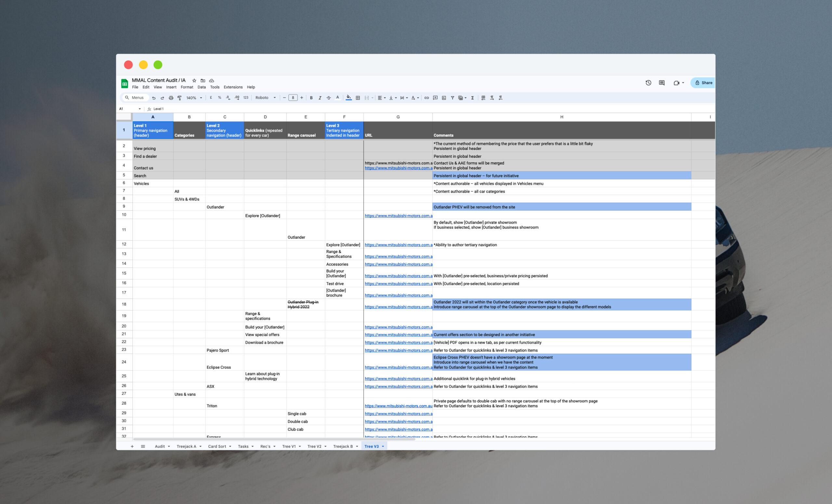Switch to the Audit sheet tab
Viewport: 832px width, 504px height.
tap(162, 446)
